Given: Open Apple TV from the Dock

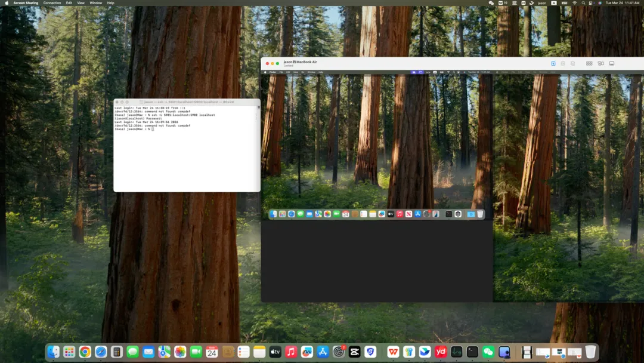Looking at the screenshot, I should coord(275,352).
